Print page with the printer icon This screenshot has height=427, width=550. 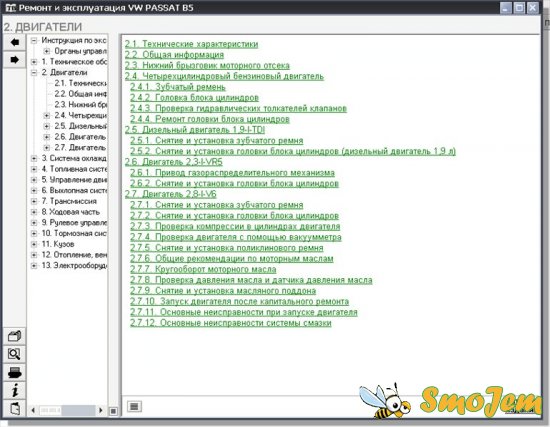click(14, 373)
